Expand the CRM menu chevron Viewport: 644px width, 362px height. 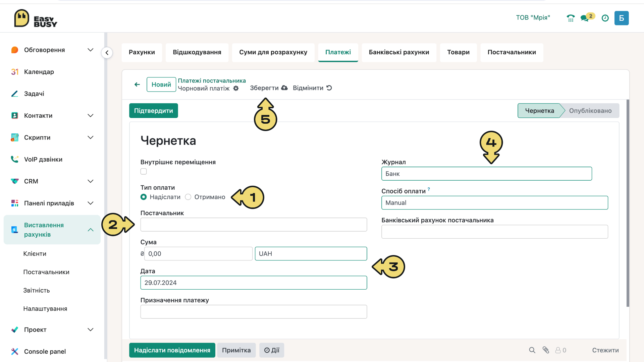(91, 181)
